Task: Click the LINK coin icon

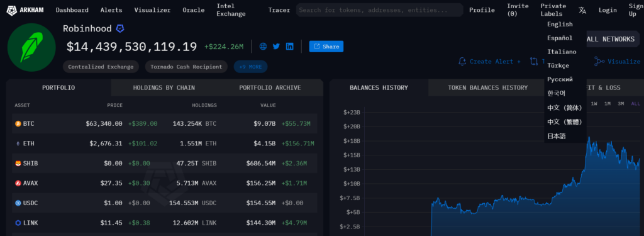Action: pos(18,223)
